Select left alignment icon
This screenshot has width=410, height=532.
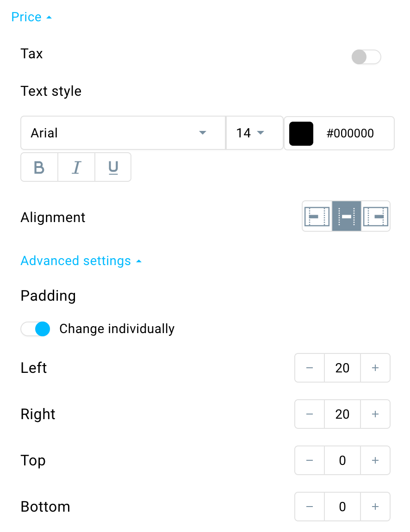(317, 216)
